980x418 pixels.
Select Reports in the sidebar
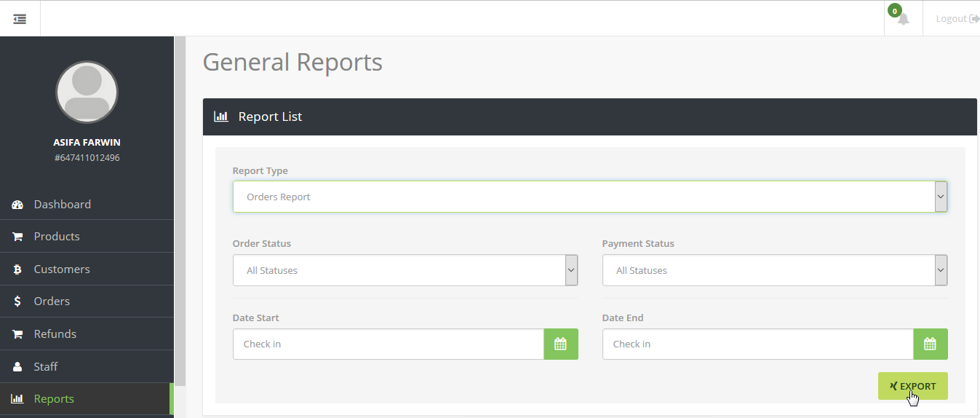tap(87, 399)
